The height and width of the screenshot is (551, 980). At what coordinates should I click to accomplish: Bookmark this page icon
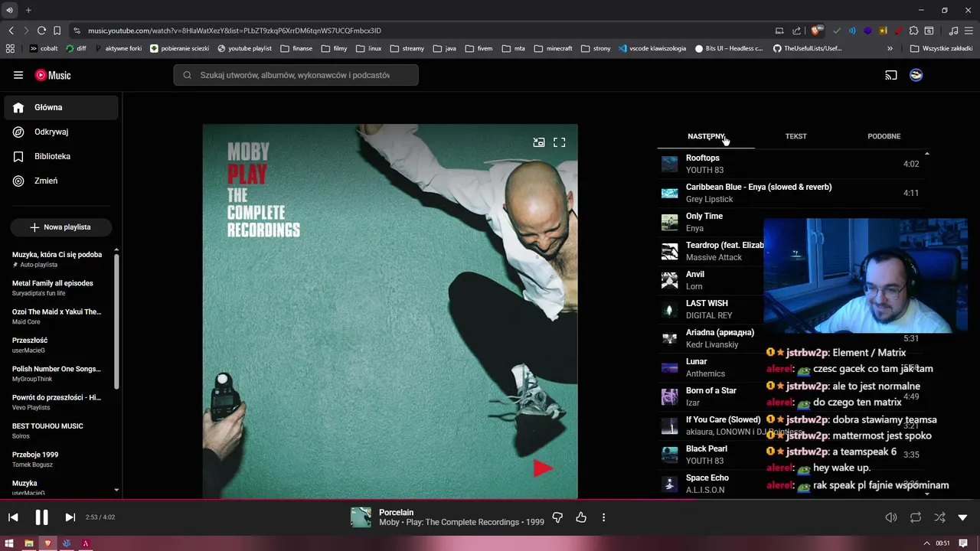57,31
